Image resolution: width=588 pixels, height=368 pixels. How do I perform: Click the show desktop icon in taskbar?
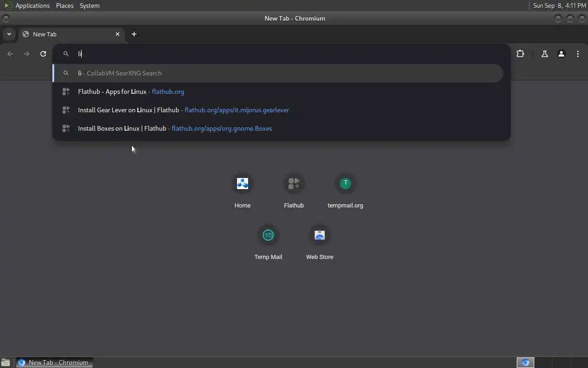(x=5, y=362)
